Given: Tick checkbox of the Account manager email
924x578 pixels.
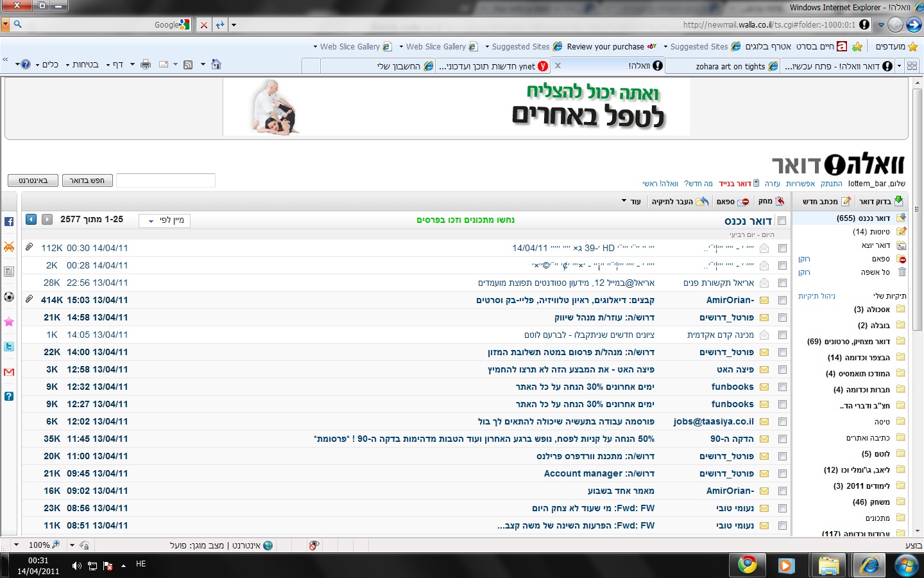Looking at the screenshot, I should pyautogui.click(x=782, y=473).
